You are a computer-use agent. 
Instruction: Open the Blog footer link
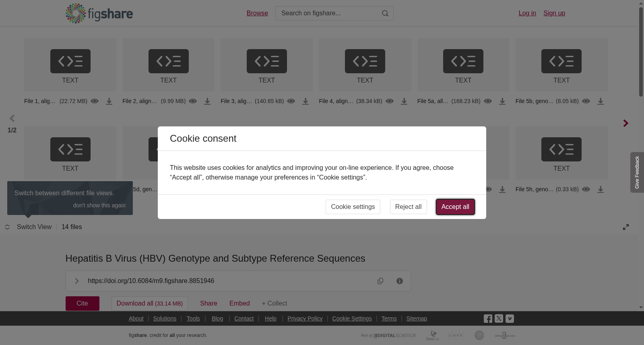click(217, 318)
